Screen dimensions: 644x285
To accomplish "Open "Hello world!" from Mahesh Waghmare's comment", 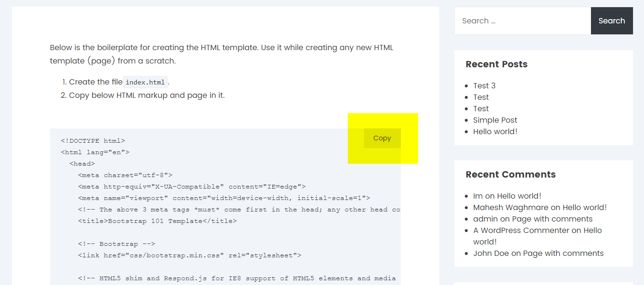I will pos(585,207).
